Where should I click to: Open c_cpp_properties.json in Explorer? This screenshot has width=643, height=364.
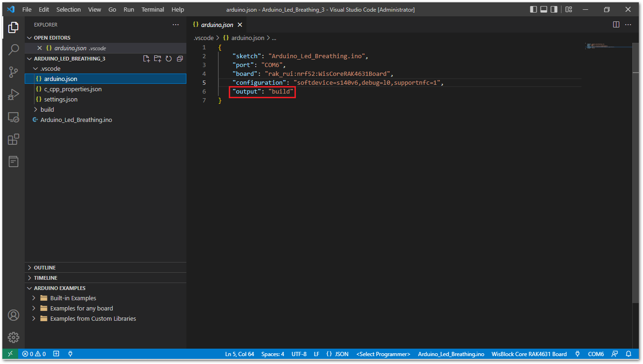(106, 89)
